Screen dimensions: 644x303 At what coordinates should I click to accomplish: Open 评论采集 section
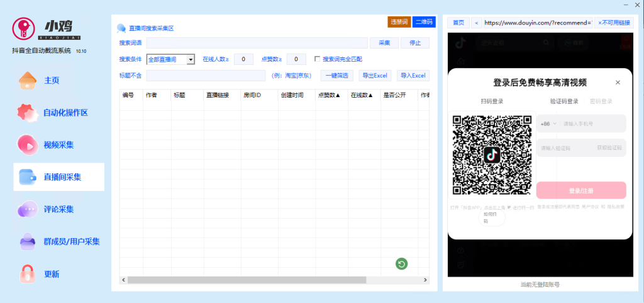pyautogui.click(x=58, y=209)
